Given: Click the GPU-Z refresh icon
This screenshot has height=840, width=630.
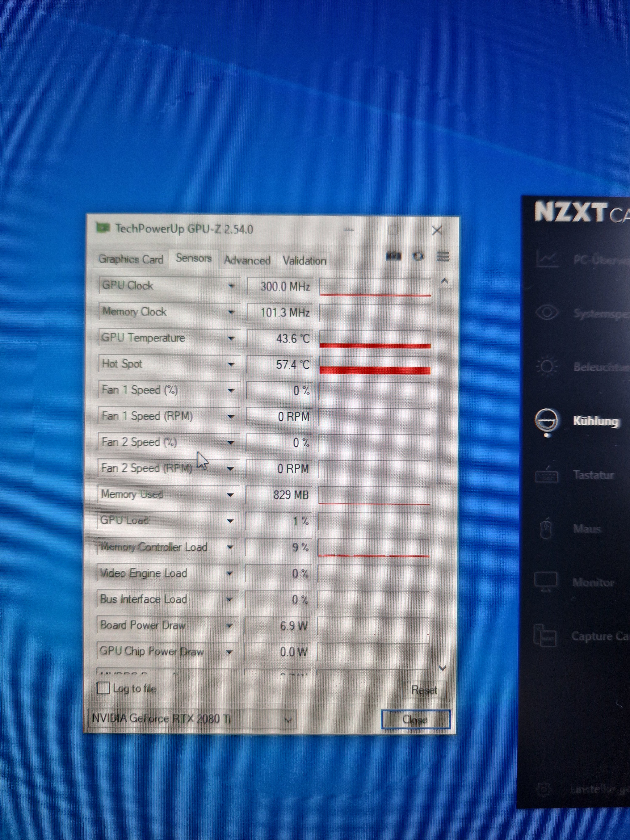Looking at the screenshot, I should 418,256.
